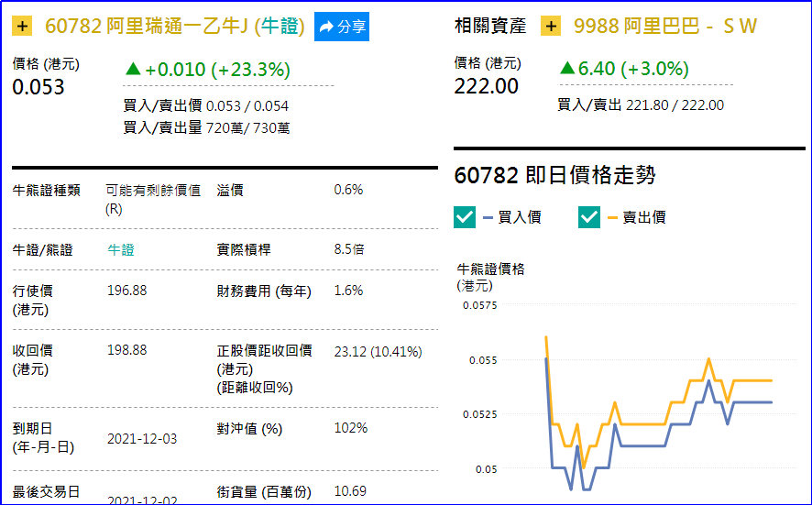The width and height of the screenshot is (812, 505).
Task: Click the green 牛證 value in the table
Action: [x=121, y=250]
